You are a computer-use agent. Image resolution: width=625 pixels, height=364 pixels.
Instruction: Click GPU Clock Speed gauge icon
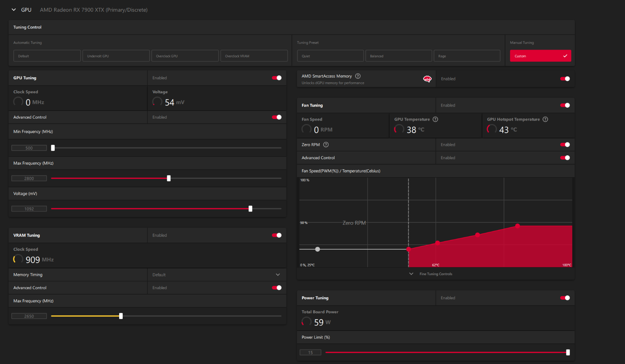18,102
